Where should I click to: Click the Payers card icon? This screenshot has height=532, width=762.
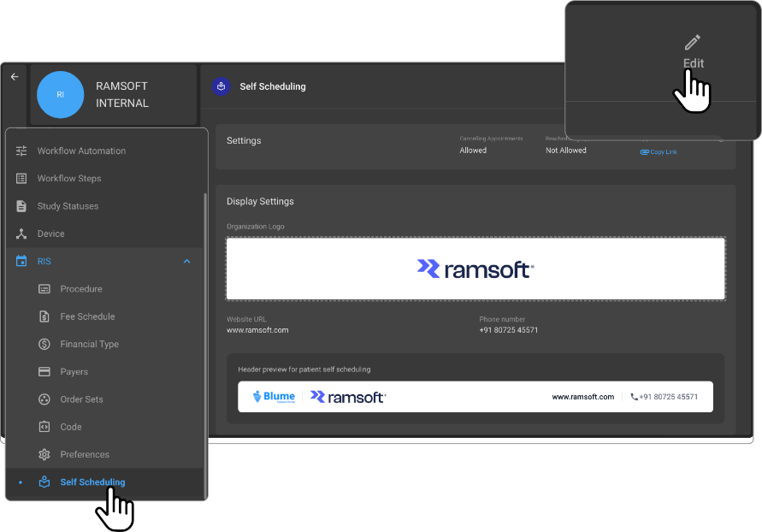[44, 372]
